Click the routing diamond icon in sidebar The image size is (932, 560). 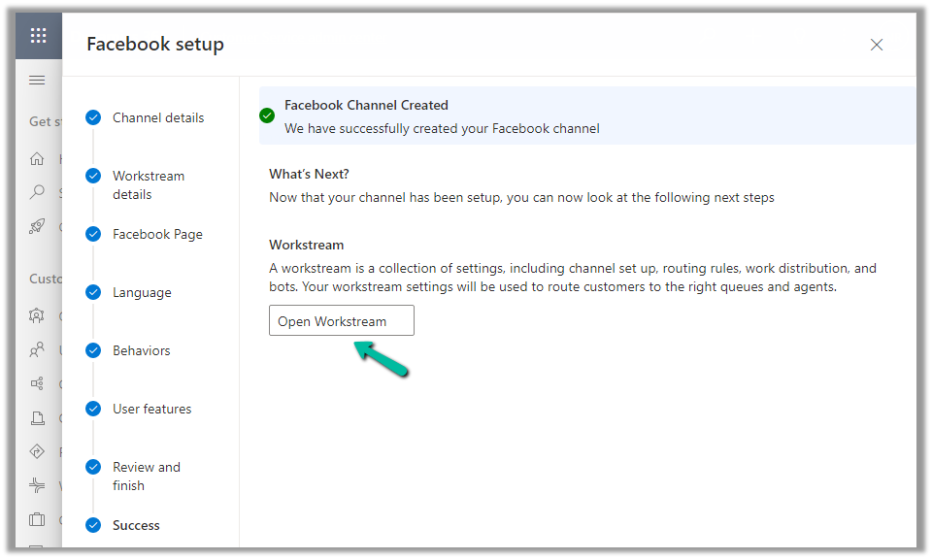pos(38,451)
